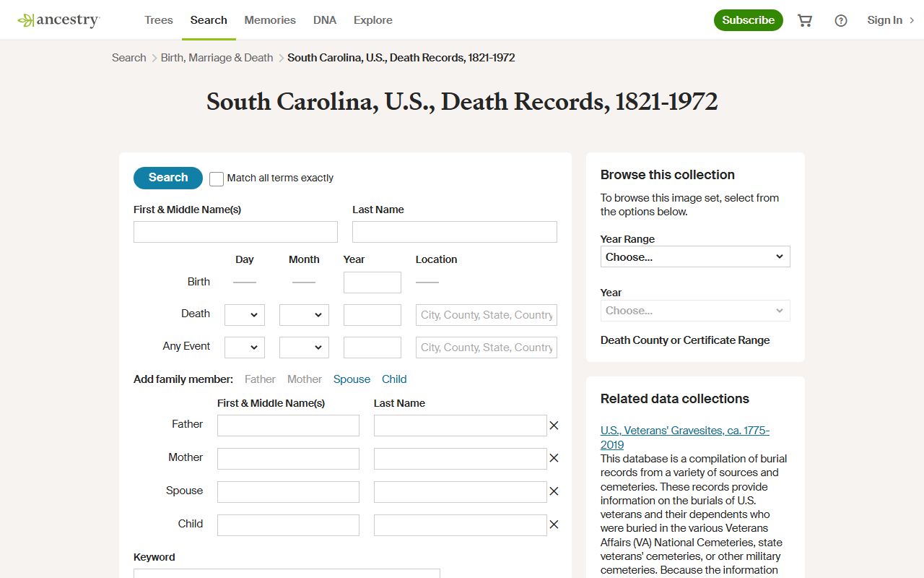Enable Match all terms exactly
Viewport: 924px width, 578px height.
pyautogui.click(x=217, y=178)
